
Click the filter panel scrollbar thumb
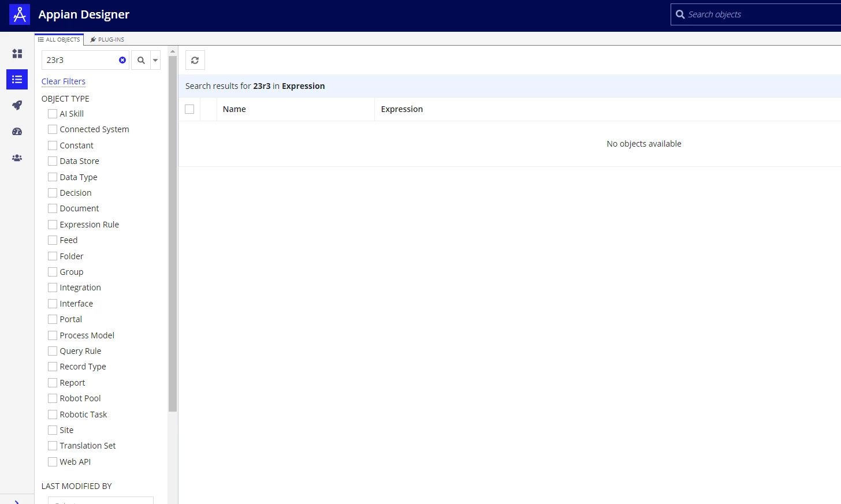tap(173, 234)
